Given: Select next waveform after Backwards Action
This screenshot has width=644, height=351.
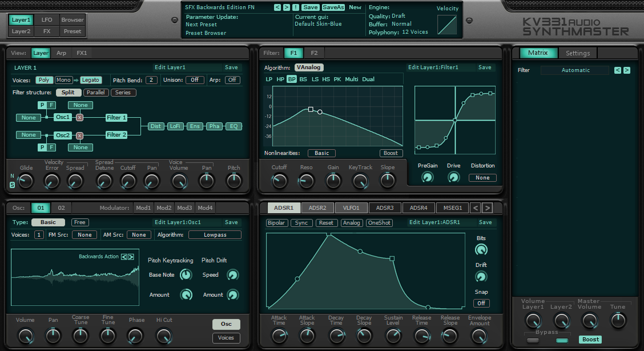Looking at the screenshot, I should (131, 257).
